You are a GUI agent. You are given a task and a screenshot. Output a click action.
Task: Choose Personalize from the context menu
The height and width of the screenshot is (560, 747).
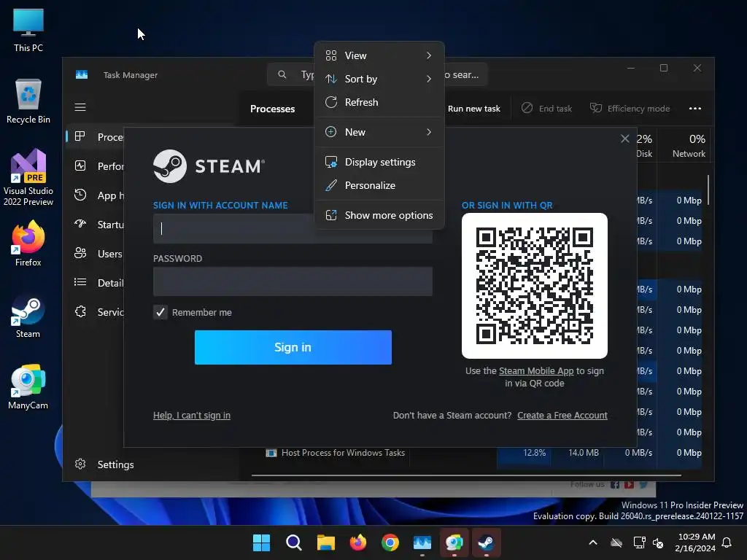[x=379, y=185]
